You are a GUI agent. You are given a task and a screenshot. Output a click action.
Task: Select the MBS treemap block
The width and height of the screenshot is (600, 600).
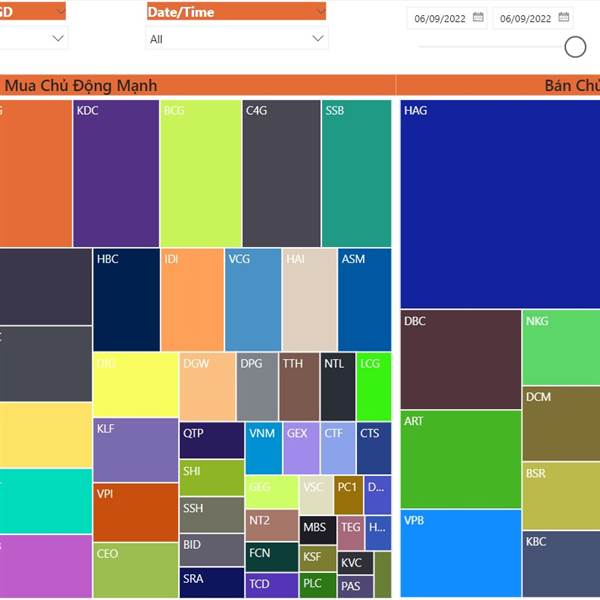(x=318, y=530)
